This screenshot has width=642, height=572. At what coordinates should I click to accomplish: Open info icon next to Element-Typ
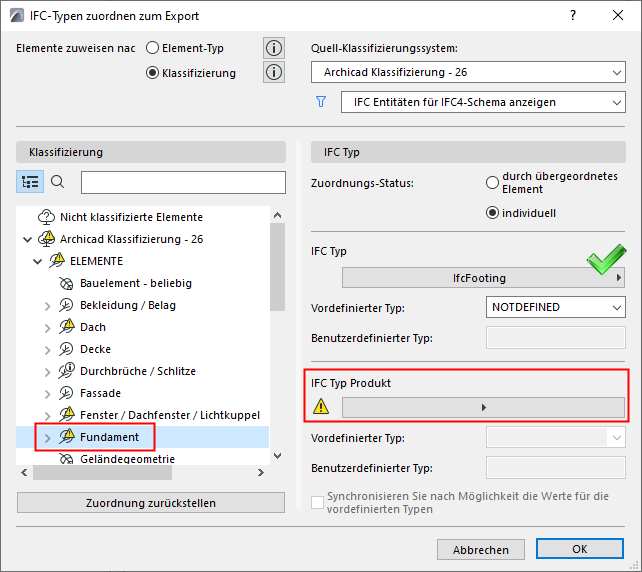[274, 48]
